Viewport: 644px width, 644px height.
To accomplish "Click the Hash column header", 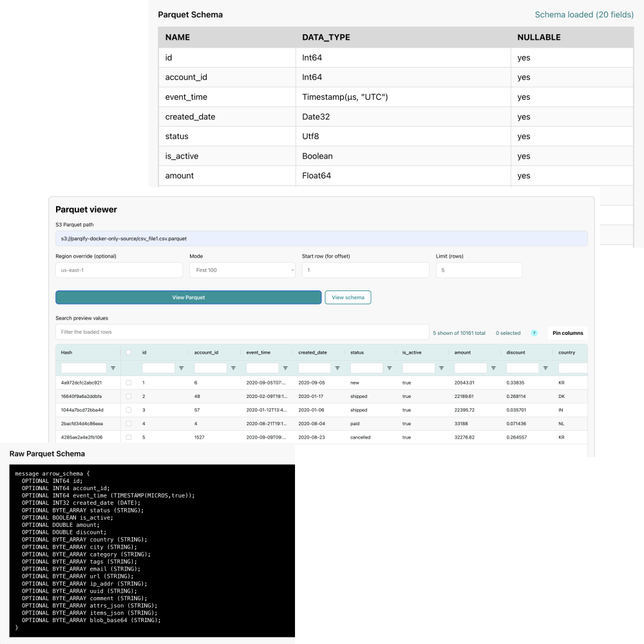I will pyautogui.click(x=66, y=352).
